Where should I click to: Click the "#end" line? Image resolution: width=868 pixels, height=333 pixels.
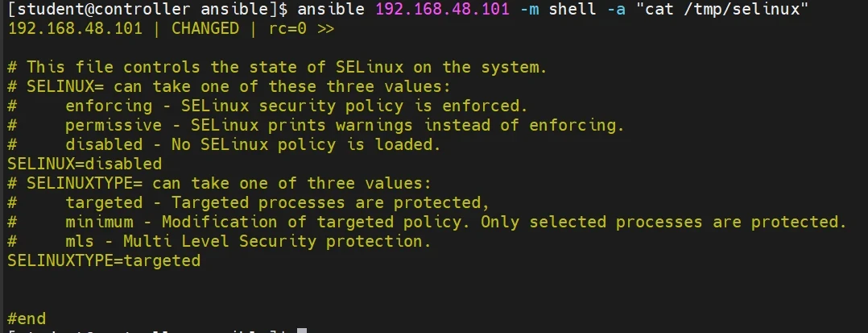(27, 318)
